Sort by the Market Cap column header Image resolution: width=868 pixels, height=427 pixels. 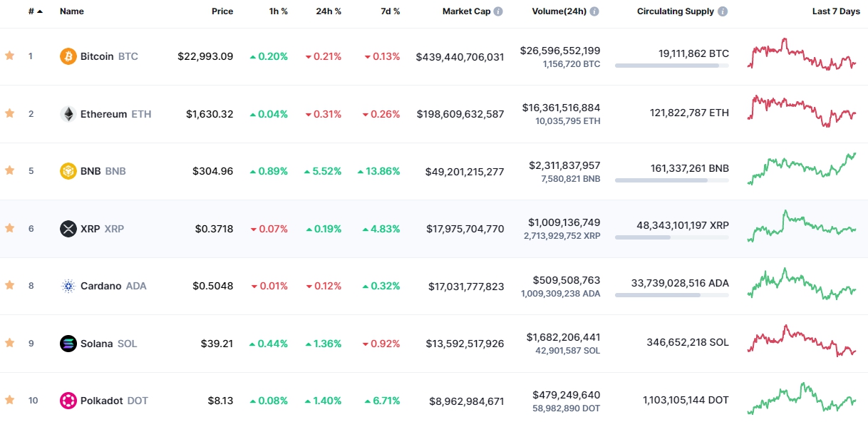(x=466, y=11)
